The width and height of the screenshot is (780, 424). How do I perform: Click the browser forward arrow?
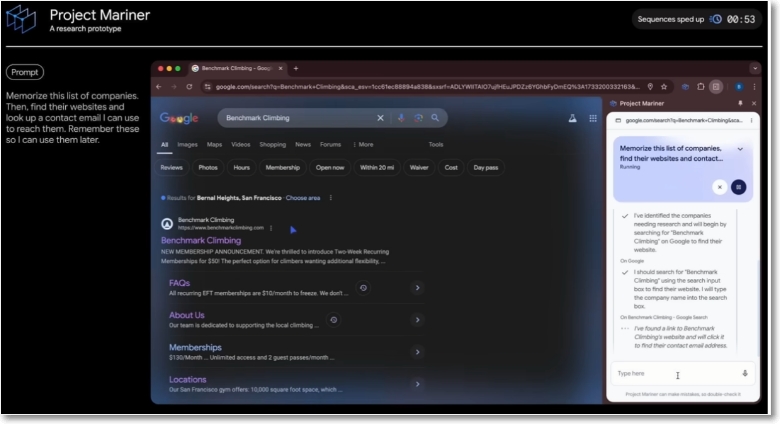point(174,87)
